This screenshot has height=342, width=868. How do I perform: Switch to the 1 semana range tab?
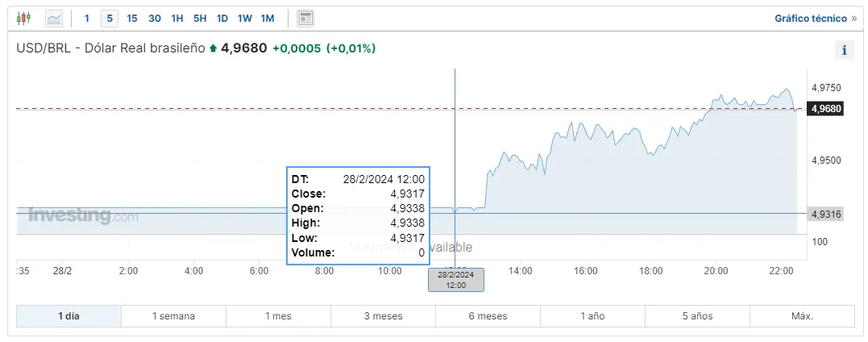coord(173,316)
